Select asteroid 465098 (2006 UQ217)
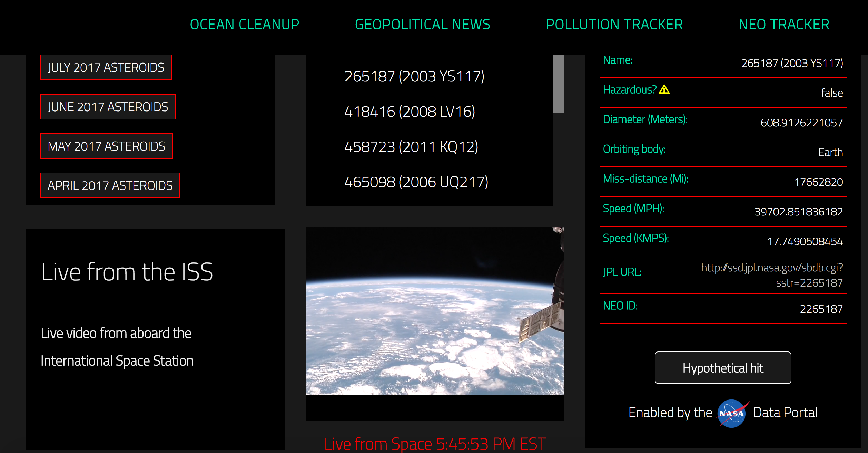This screenshot has width=868, height=453. pos(416,182)
